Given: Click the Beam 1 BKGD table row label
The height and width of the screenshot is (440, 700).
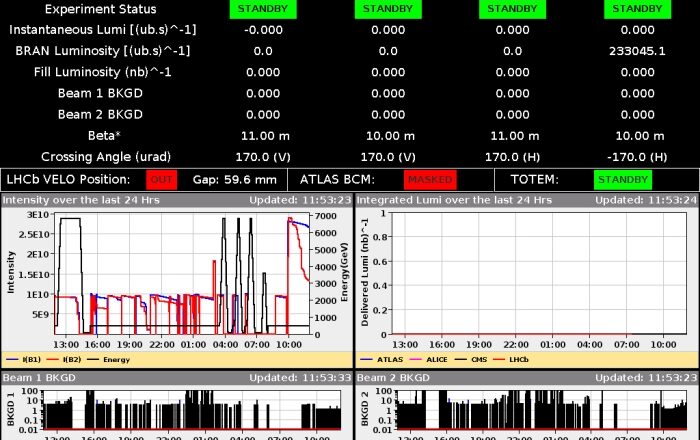Looking at the screenshot, I should pos(100,93).
